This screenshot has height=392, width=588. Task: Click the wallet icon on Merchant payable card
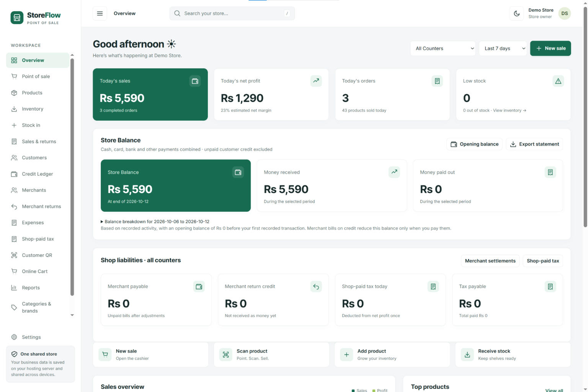199,286
